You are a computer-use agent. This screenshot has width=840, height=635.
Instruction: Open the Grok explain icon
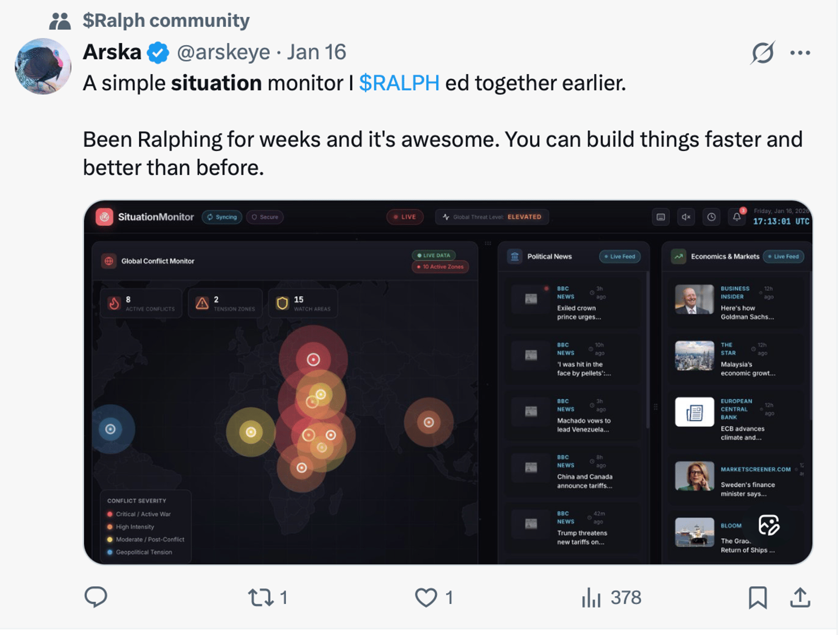(x=762, y=52)
